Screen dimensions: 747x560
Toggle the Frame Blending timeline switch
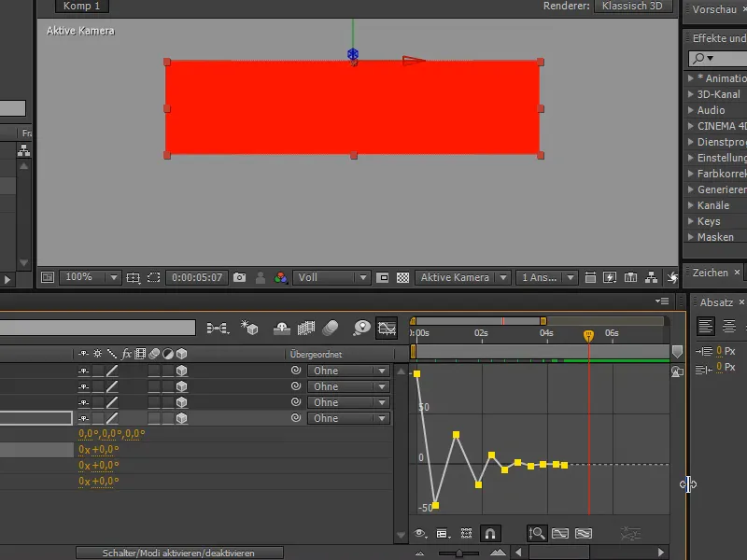306,329
